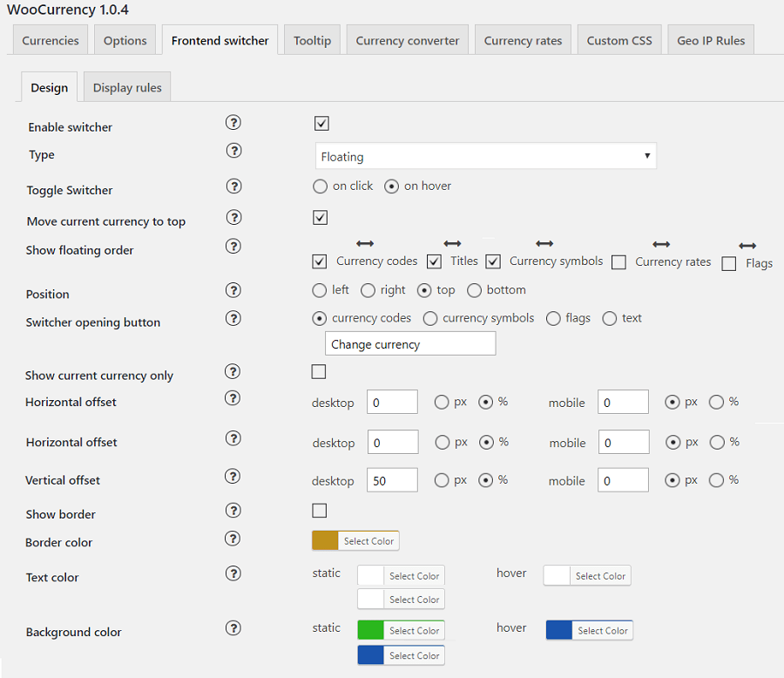Switch to the Currency converter tab
The image size is (784, 678).
[408, 40]
